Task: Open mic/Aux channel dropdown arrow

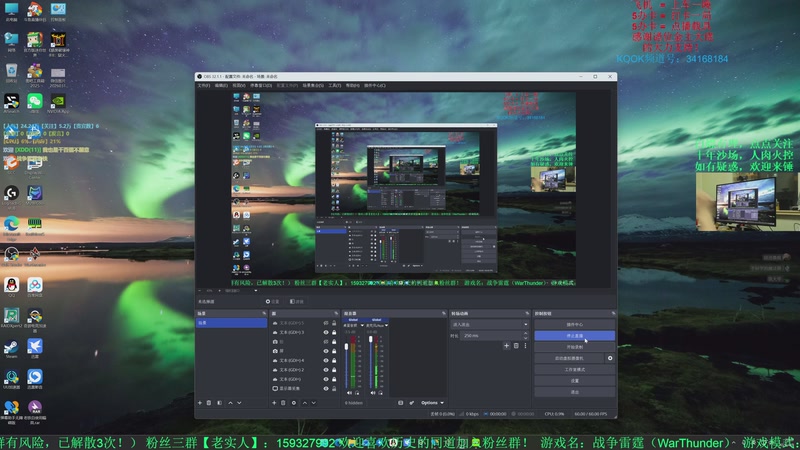Action: tap(386, 326)
